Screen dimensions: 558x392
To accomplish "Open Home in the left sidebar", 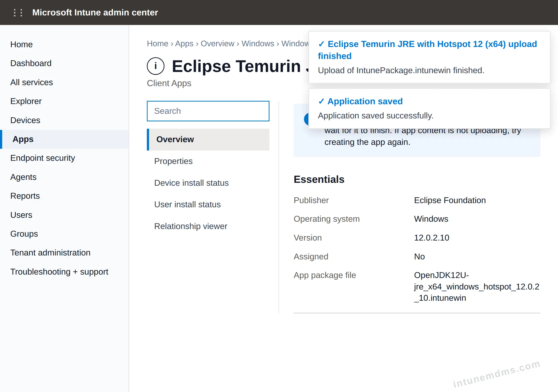I will click(22, 45).
